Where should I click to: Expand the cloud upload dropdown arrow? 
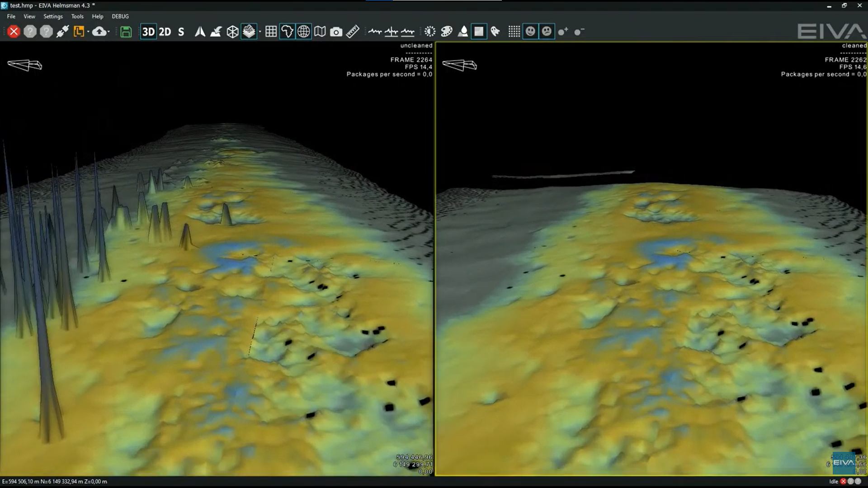[109, 32]
